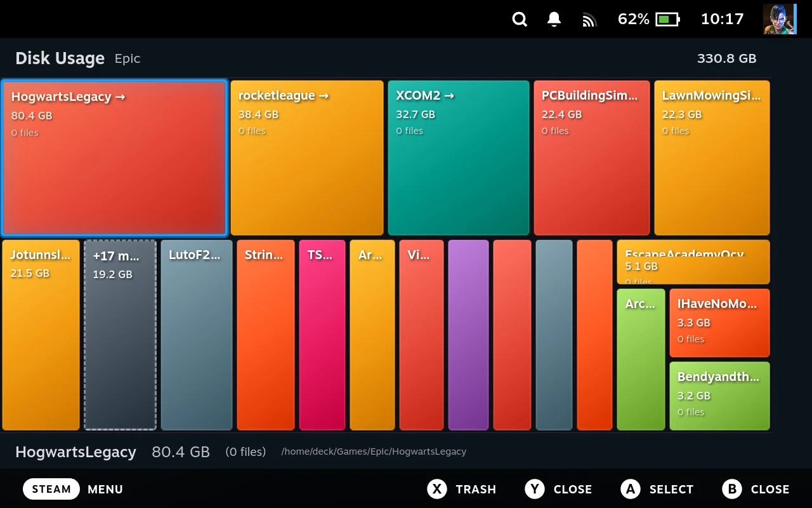Viewport: 812px width, 508px height.
Task: Check the wireless signal status icon
Action: pyautogui.click(x=589, y=20)
